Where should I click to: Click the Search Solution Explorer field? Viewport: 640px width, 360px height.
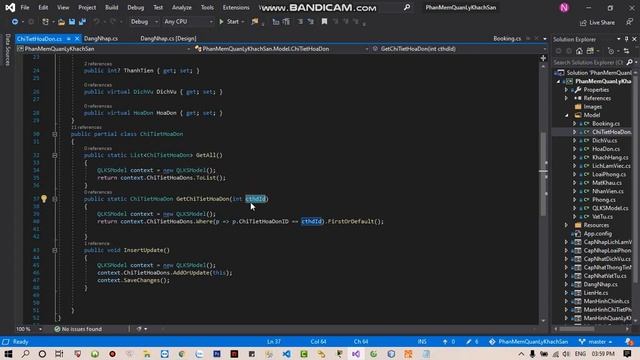pos(589,62)
